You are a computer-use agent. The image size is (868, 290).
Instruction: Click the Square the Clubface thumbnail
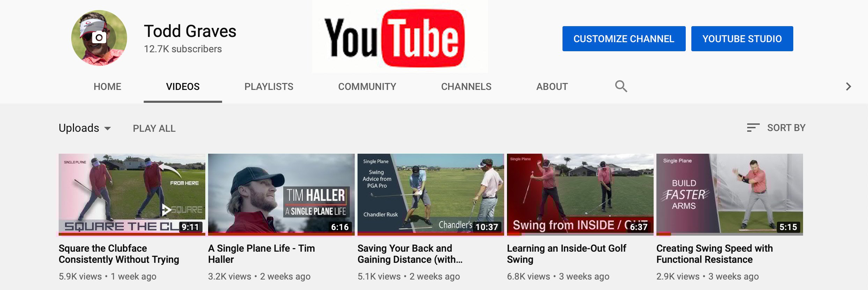[x=132, y=194]
